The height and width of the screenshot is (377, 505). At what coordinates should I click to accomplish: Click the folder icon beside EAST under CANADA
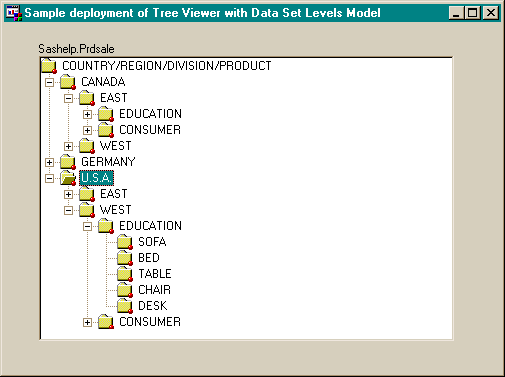(87, 98)
